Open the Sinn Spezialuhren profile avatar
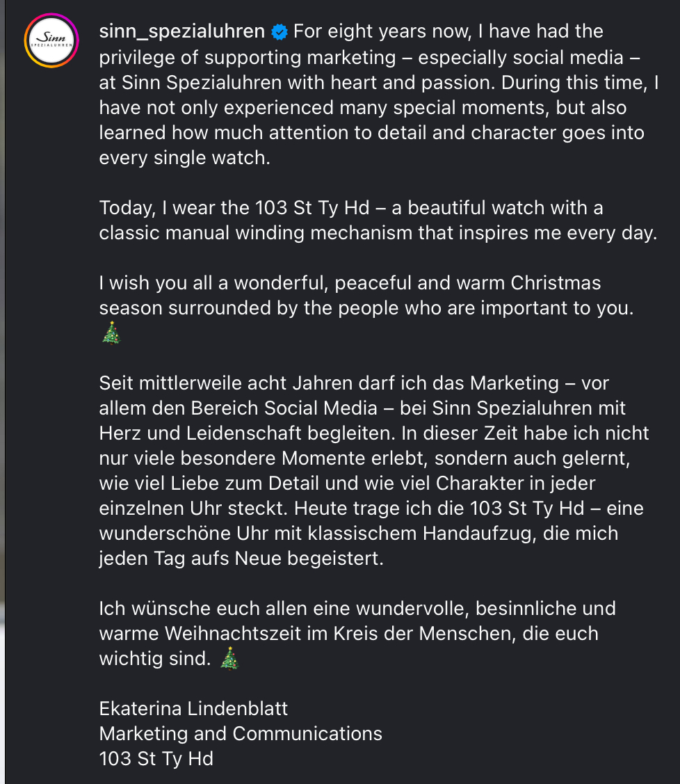This screenshot has width=680, height=784. point(51,40)
